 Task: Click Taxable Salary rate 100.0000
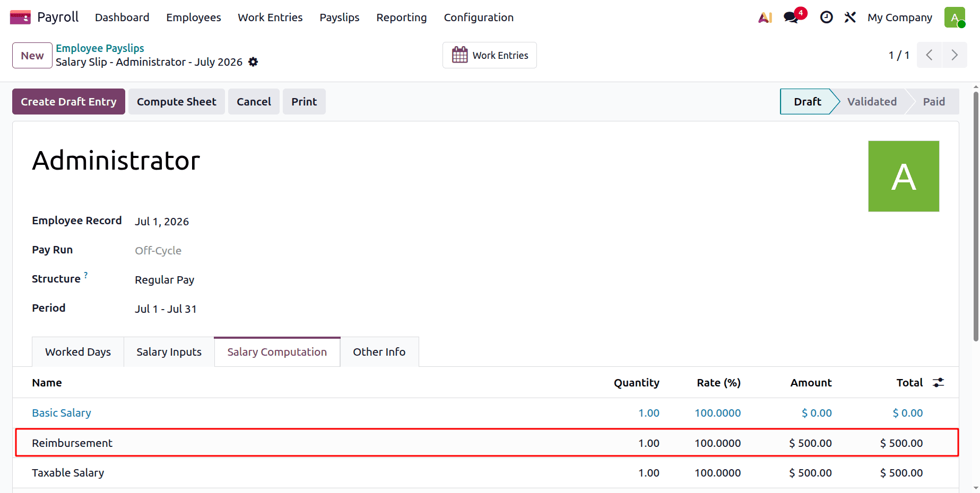(718, 473)
